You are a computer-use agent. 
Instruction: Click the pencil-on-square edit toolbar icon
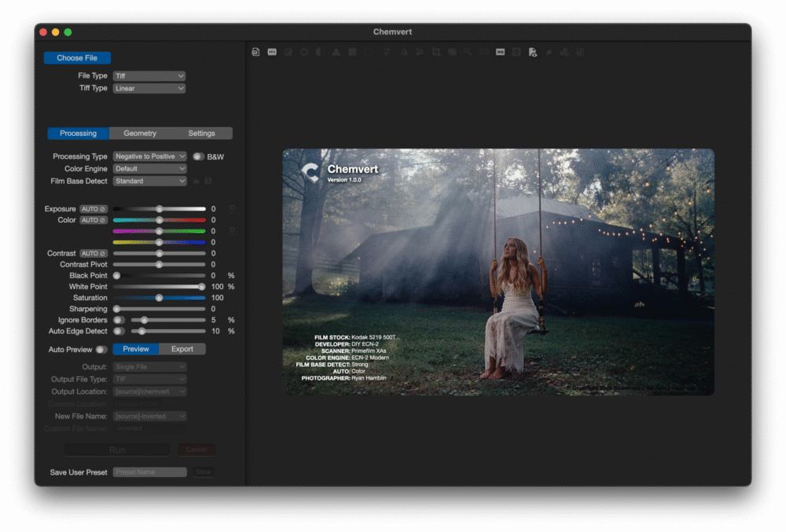click(x=288, y=52)
